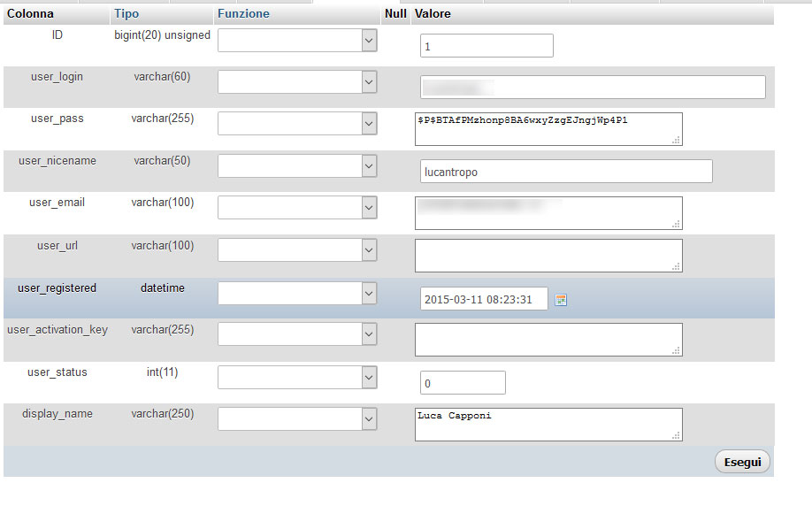Click into the user_pass hash textarea
812x506 pixels.
(x=548, y=129)
